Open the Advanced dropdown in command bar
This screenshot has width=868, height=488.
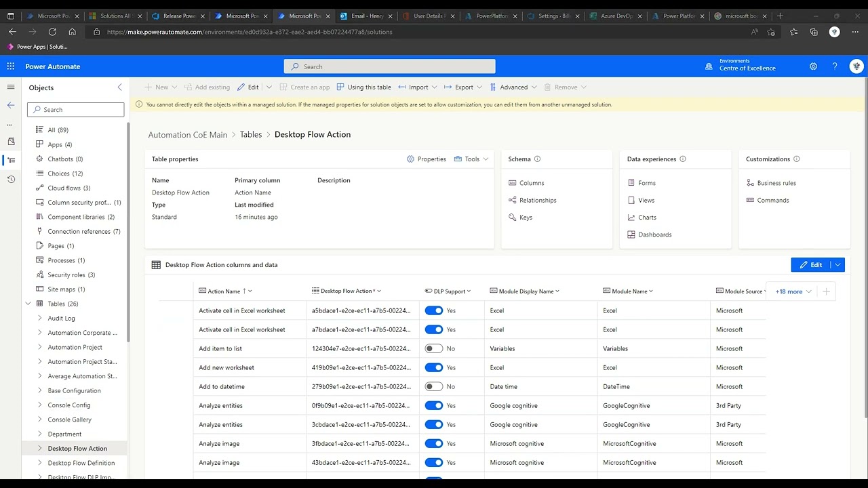tap(513, 87)
